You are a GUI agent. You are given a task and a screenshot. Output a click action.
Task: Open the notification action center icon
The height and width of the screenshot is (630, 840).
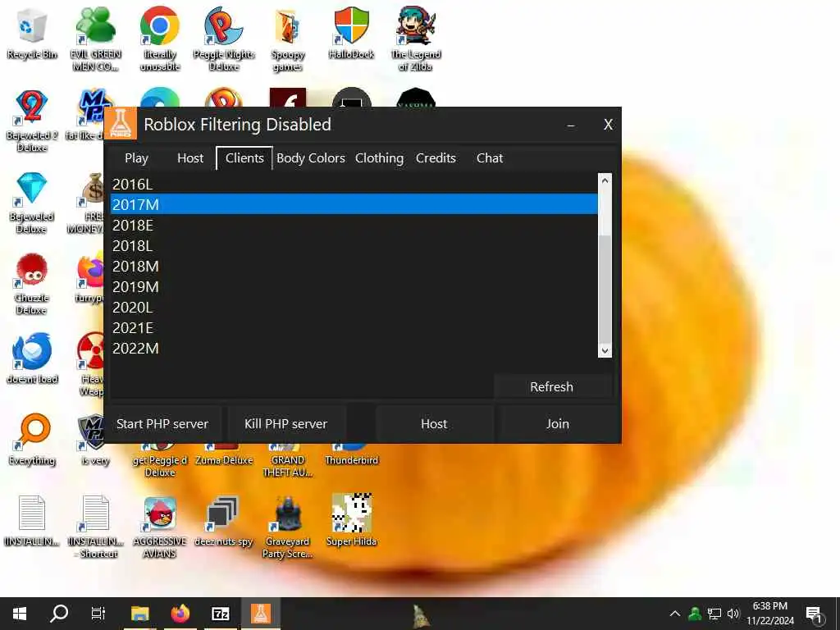pos(814,614)
